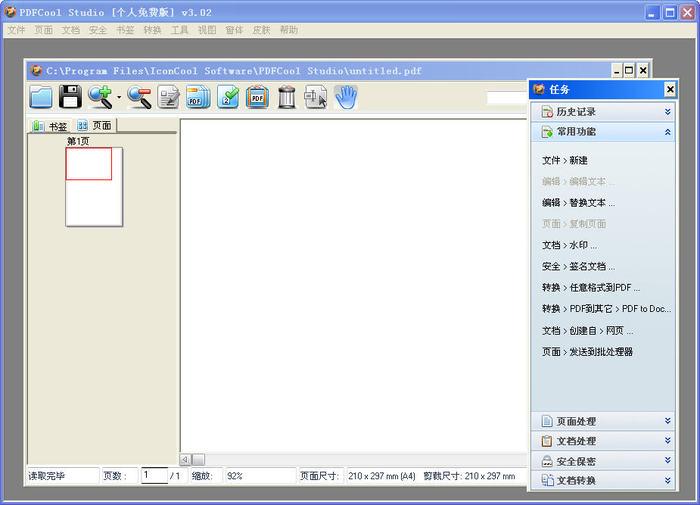Click the 文档转换 convert icon

tap(547, 480)
